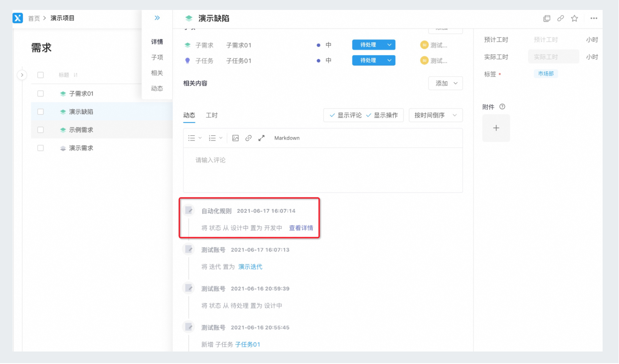Click the bulleted list icon in the editor

tap(192, 138)
